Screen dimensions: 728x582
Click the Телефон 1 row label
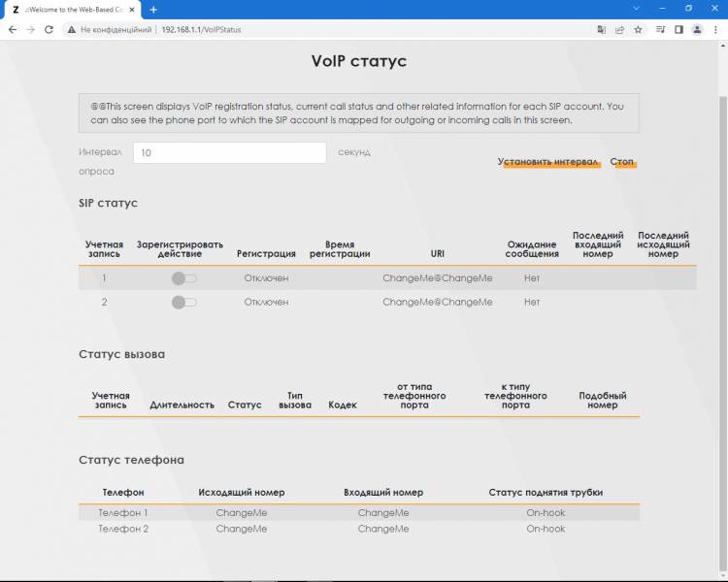(x=123, y=513)
